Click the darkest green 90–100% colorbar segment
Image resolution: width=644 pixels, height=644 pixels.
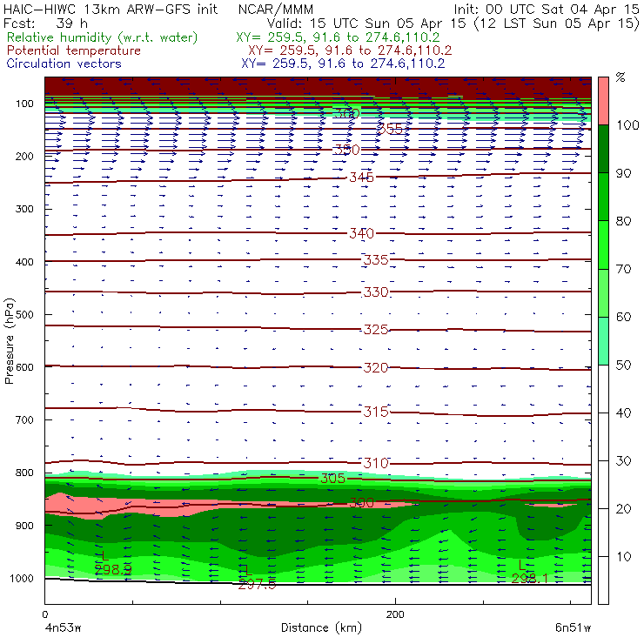[603, 149]
